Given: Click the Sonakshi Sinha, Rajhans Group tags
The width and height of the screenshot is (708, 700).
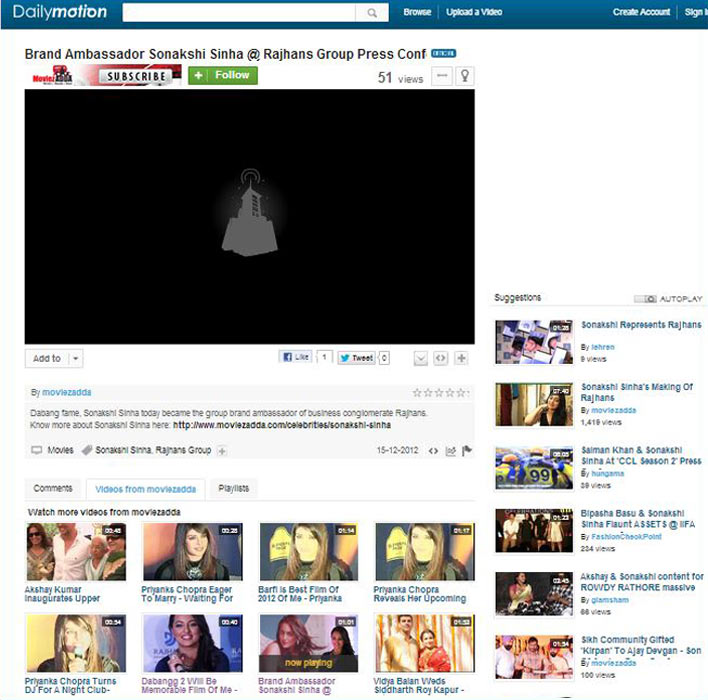Looking at the screenshot, I should click(153, 450).
